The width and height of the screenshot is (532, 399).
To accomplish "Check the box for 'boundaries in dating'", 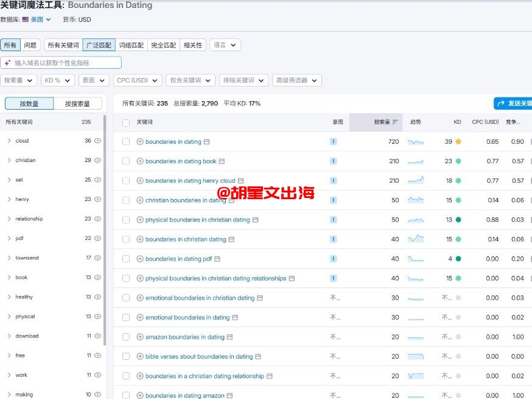I will 126,141.
